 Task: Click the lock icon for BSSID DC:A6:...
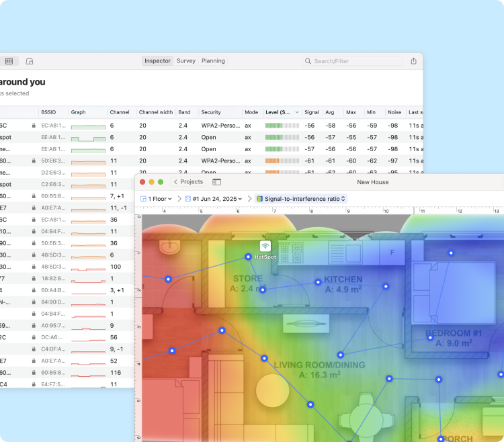[x=34, y=337]
